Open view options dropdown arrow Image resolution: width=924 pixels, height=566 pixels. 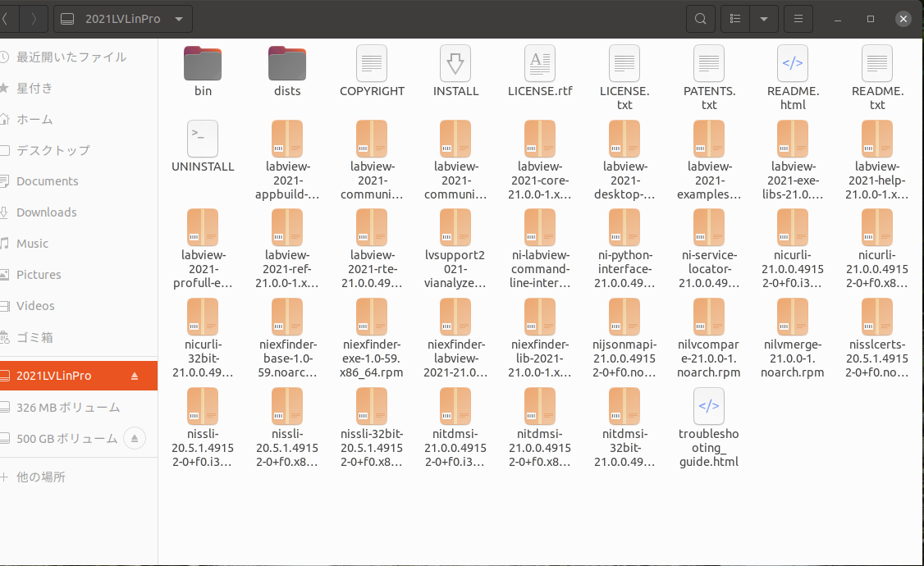764,19
